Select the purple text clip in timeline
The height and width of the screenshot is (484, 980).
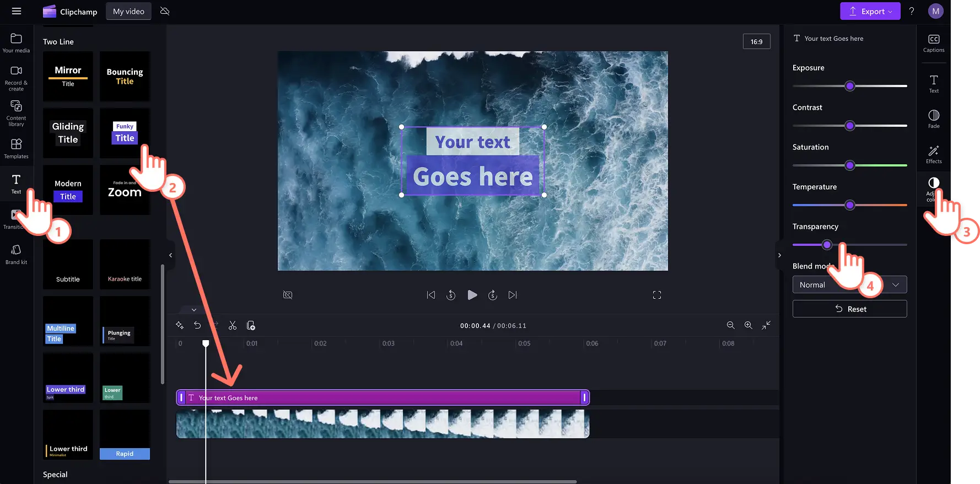(383, 397)
